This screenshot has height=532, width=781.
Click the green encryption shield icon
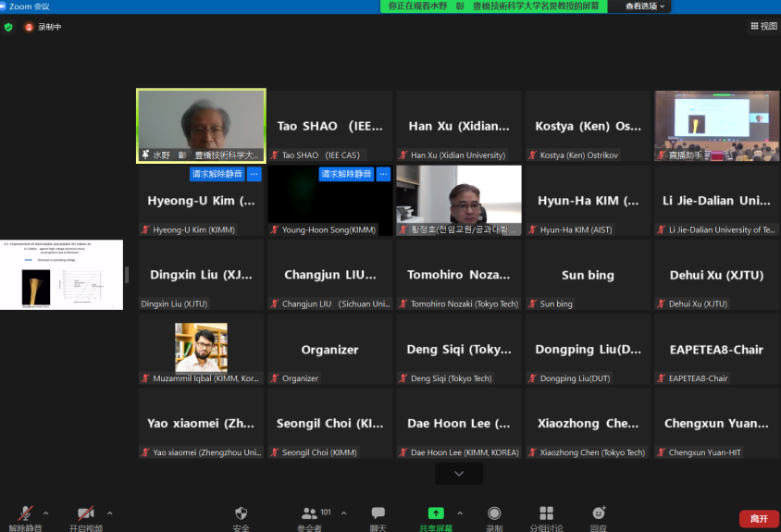(8, 27)
